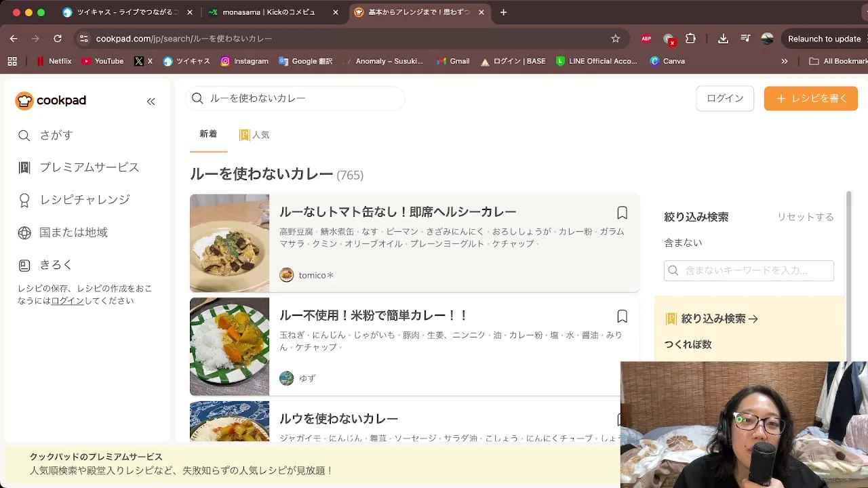
Task: Click author ゆず avatar
Action: [x=287, y=378]
